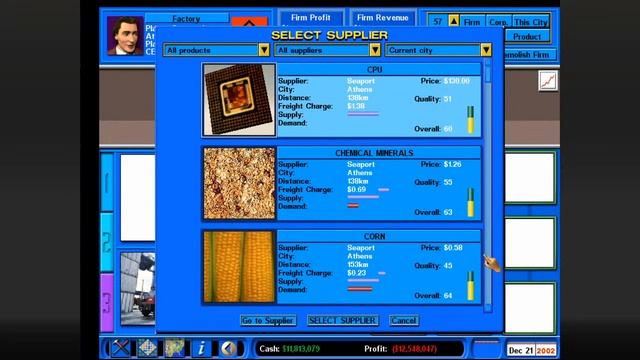The width and height of the screenshot is (640, 360).
Task: Click the SELECT SUPPLIER dialog title
Action: click(329, 35)
